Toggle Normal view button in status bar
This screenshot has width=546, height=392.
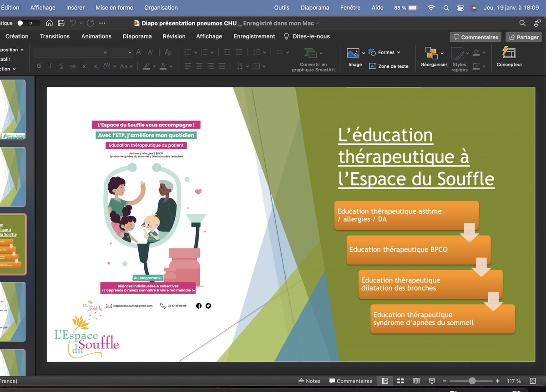(385, 381)
